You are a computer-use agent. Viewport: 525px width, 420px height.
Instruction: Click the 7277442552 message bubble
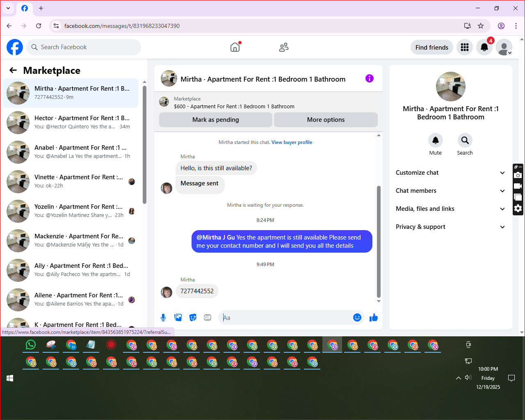click(x=197, y=291)
